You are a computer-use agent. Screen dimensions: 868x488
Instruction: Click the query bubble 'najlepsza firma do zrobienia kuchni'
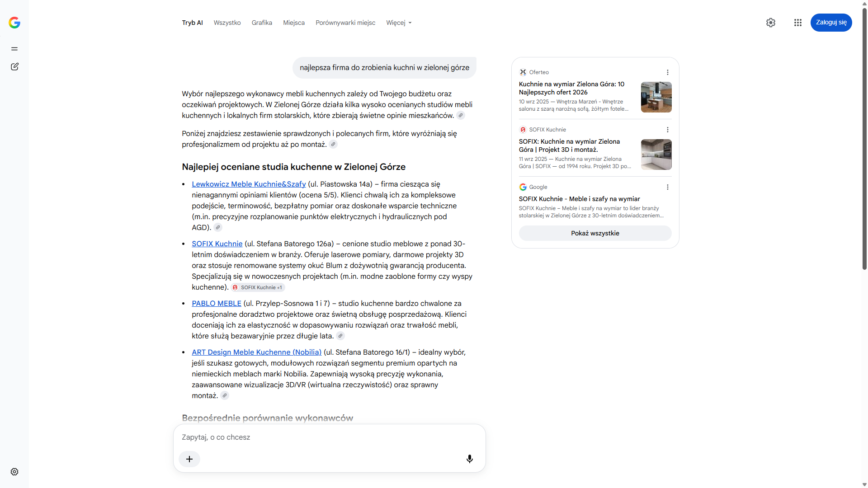[x=384, y=68]
